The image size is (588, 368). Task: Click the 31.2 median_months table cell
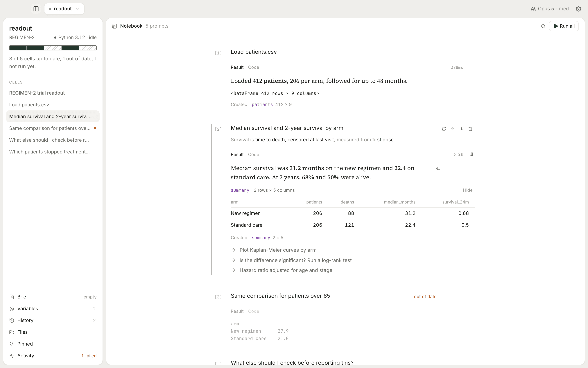click(x=410, y=213)
